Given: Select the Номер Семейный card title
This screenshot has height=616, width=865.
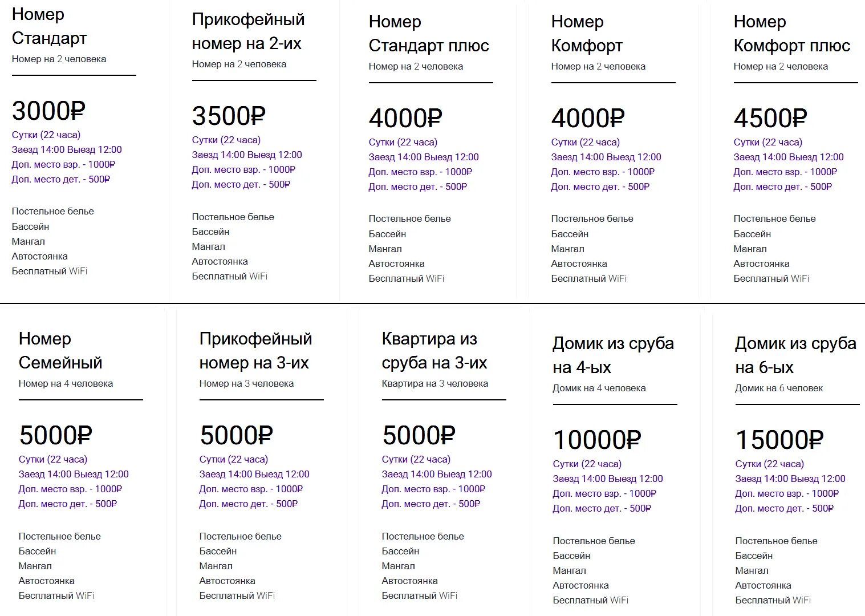Looking at the screenshot, I should [60, 351].
